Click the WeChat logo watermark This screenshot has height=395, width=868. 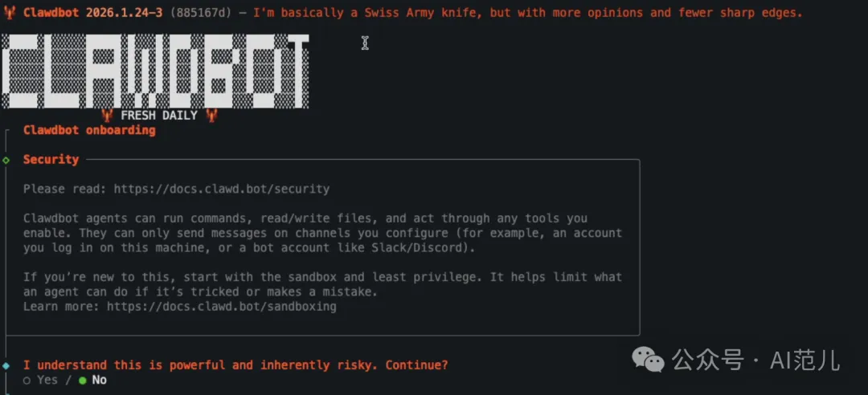coord(649,360)
